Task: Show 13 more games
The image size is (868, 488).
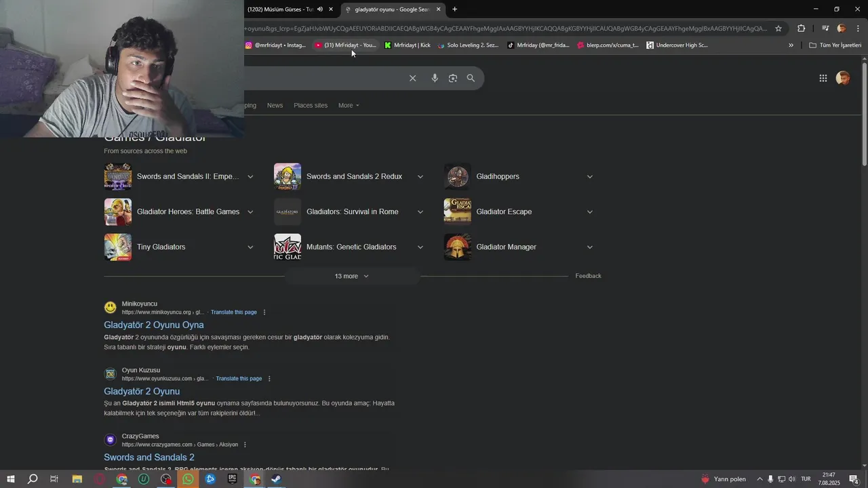Action: (x=352, y=276)
